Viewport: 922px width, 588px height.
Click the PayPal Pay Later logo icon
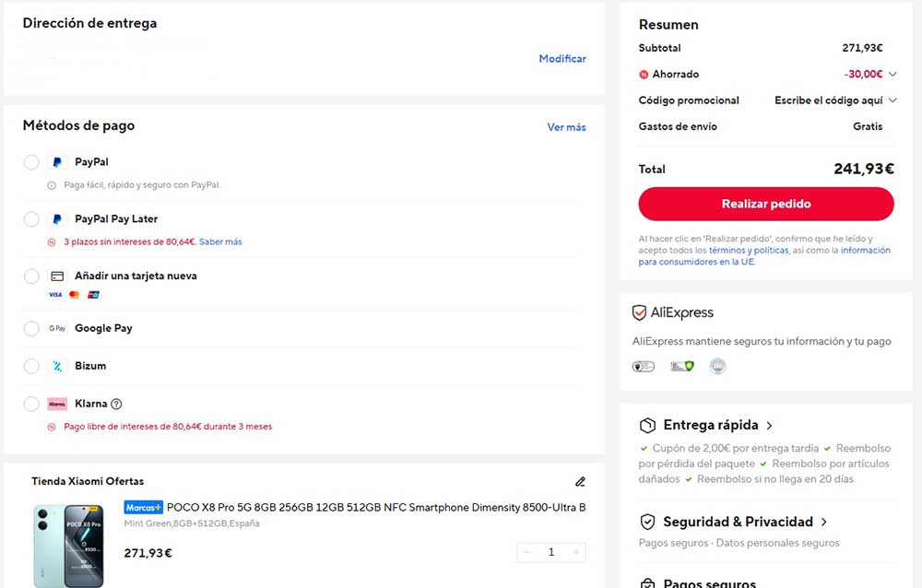[57, 219]
